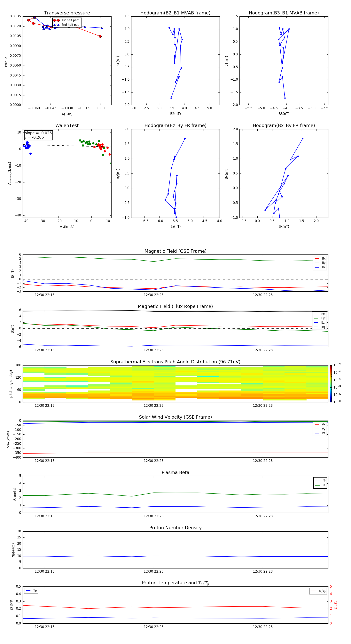Click '12/30 22:18' tick under Plasma Beta plot
This screenshot has width=351, height=644.
[44, 516]
